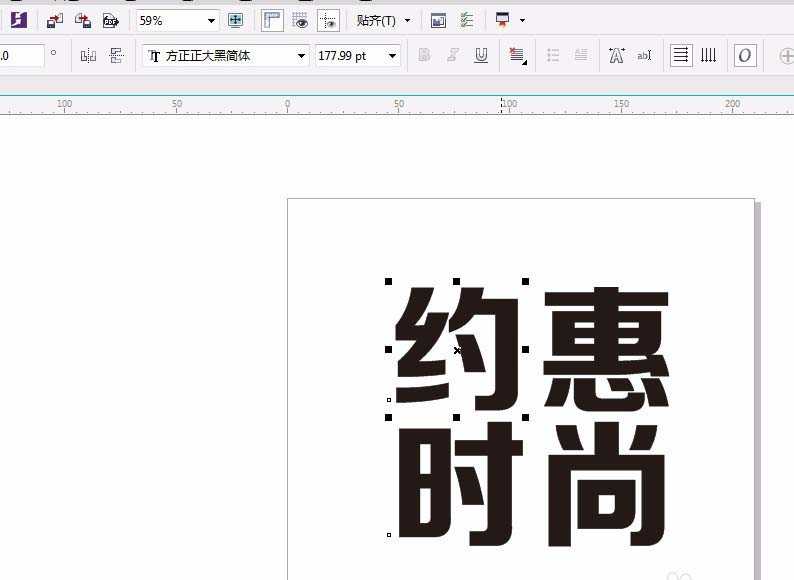This screenshot has height=580, width=794.
Task: Open the Options dialog icon
Action: [466, 20]
